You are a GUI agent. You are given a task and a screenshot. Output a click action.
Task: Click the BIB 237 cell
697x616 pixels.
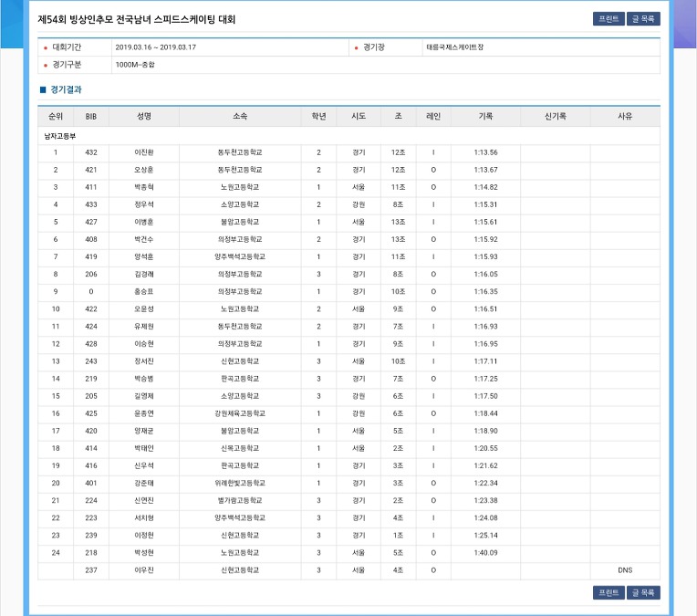pyautogui.click(x=91, y=570)
